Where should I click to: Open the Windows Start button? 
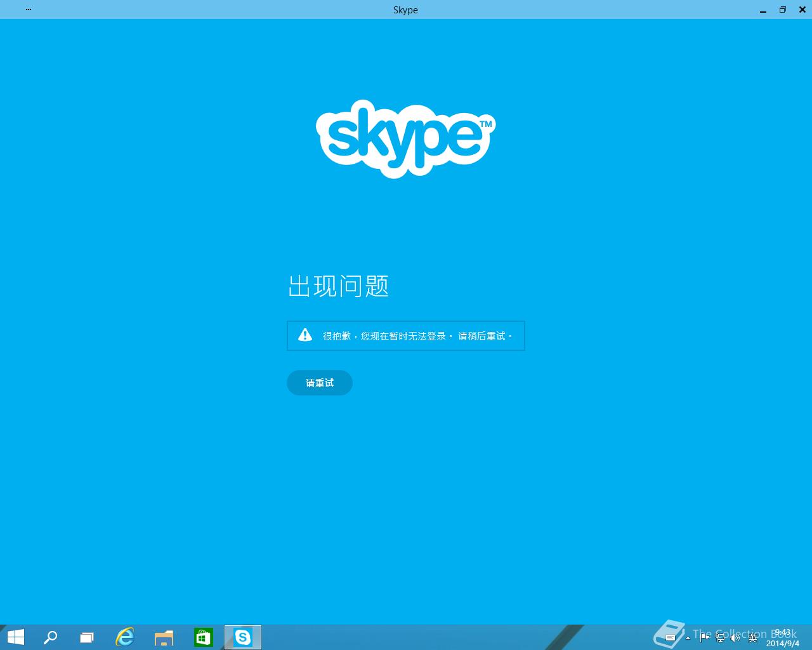15,637
